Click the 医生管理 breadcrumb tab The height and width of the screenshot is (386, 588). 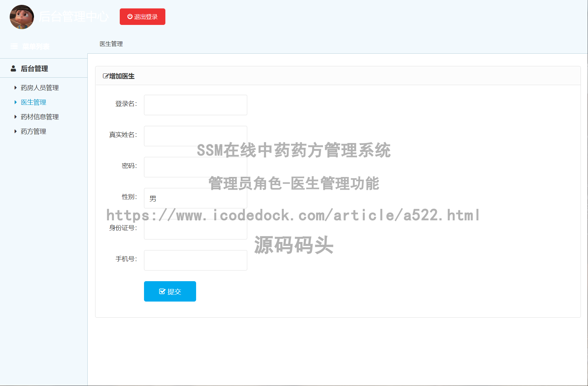111,44
